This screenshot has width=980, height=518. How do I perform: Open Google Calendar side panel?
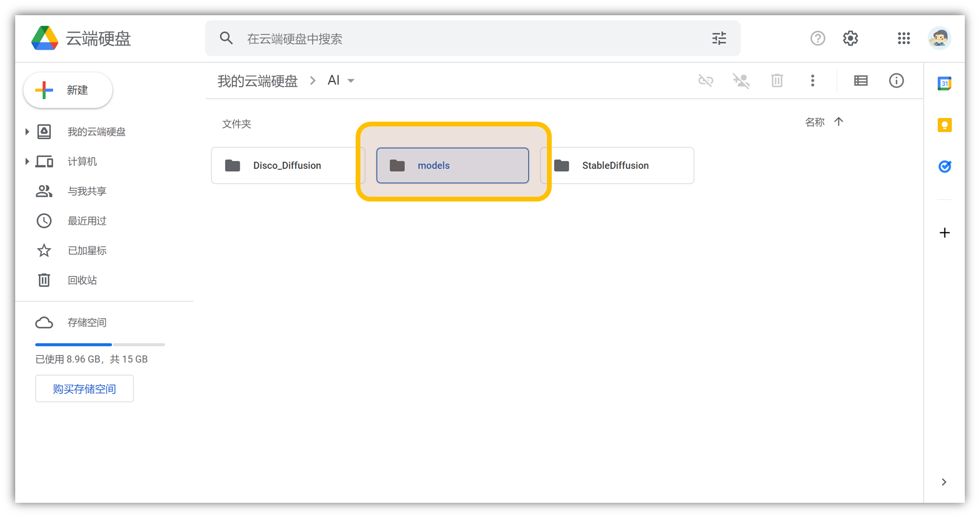pyautogui.click(x=944, y=84)
